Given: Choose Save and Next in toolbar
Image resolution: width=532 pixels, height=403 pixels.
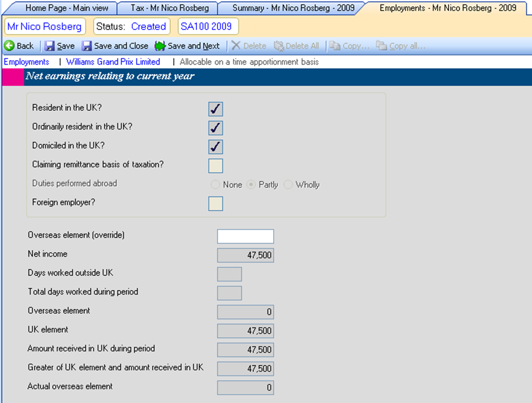Looking at the screenshot, I should (x=194, y=46).
